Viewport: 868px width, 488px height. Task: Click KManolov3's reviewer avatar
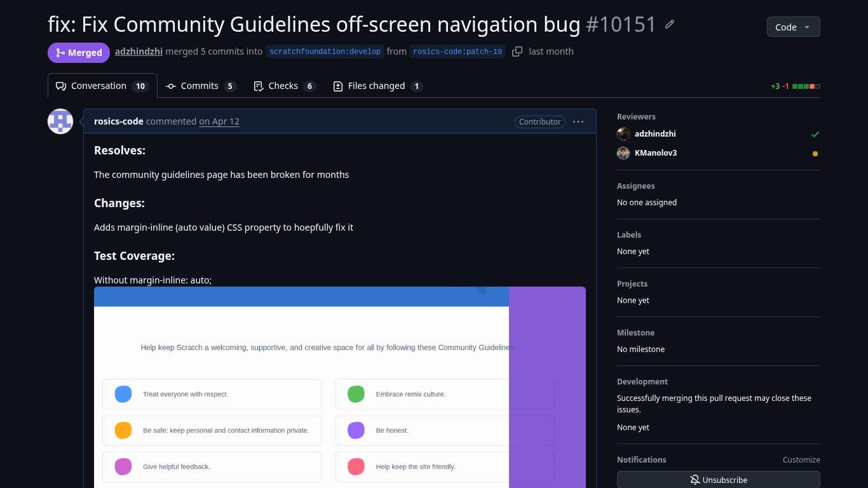click(x=623, y=153)
